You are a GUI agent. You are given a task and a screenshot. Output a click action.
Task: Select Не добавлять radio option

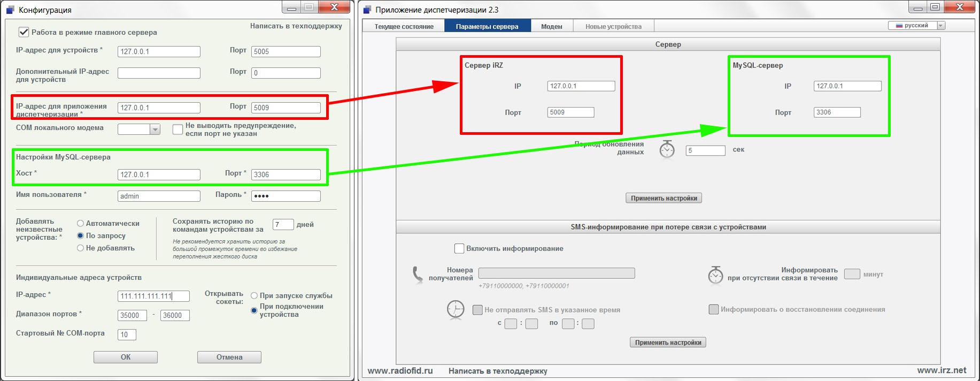[80, 248]
